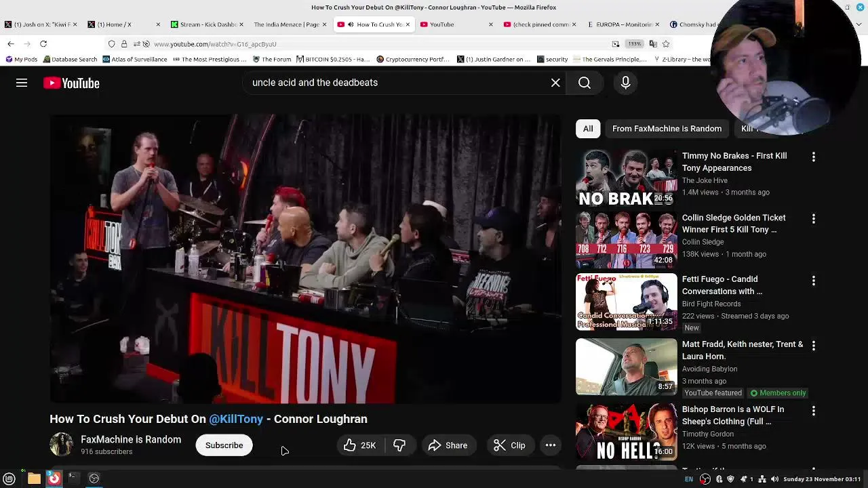Select From FaxMachine is Random chip
Viewport: 868px width, 488px height.
click(667, 129)
